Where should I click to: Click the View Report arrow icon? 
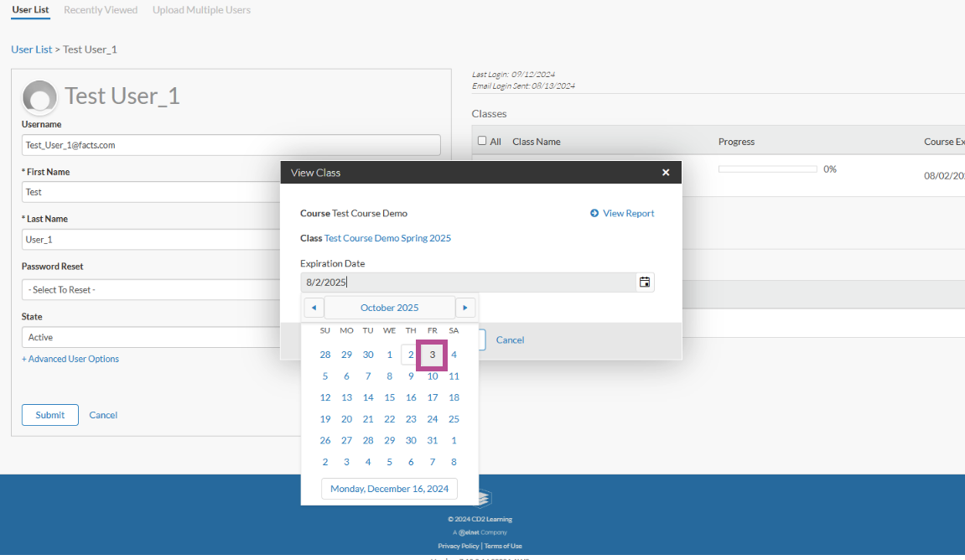click(x=594, y=214)
